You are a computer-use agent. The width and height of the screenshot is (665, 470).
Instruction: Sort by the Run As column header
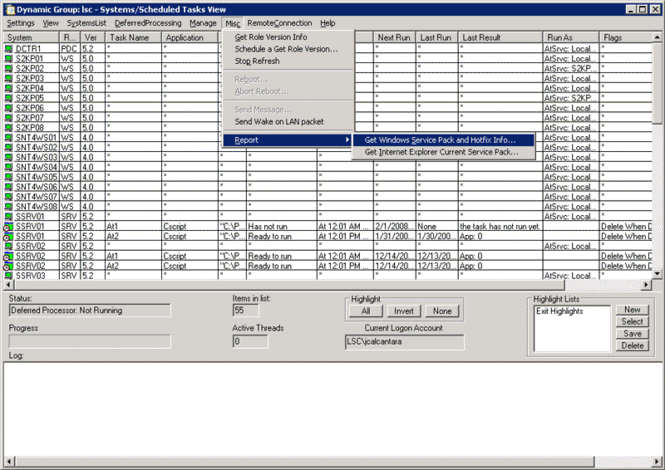click(x=570, y=37)
